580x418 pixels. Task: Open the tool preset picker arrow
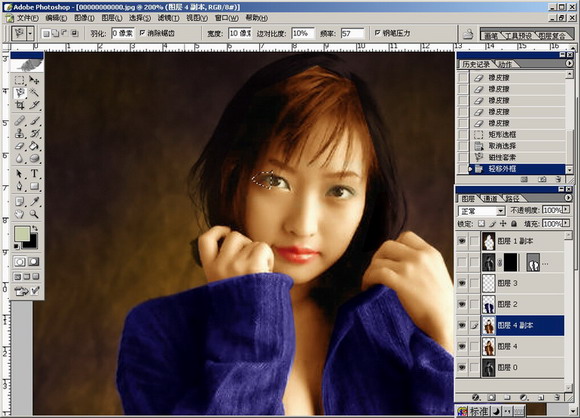(30, 34)
